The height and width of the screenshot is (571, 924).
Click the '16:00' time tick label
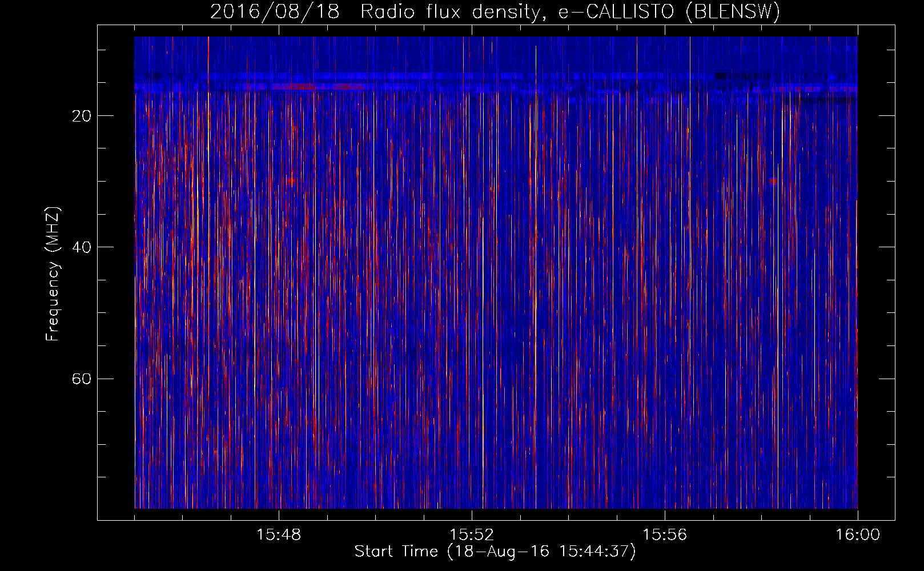click(858, 535)
